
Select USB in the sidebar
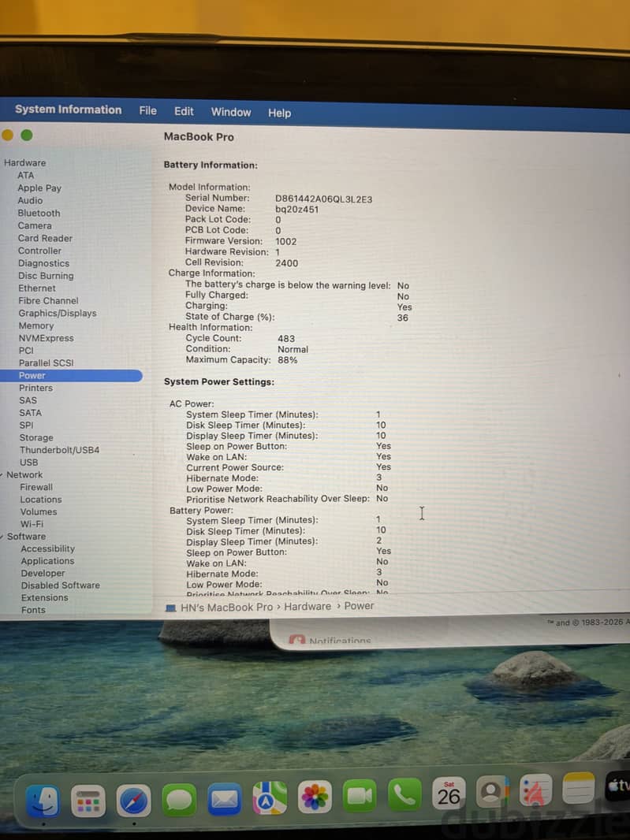(x=29, y=463)
